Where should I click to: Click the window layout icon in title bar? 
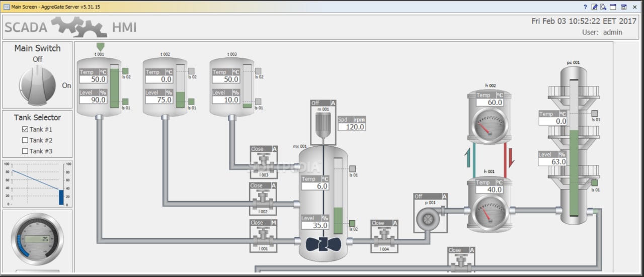613,7
